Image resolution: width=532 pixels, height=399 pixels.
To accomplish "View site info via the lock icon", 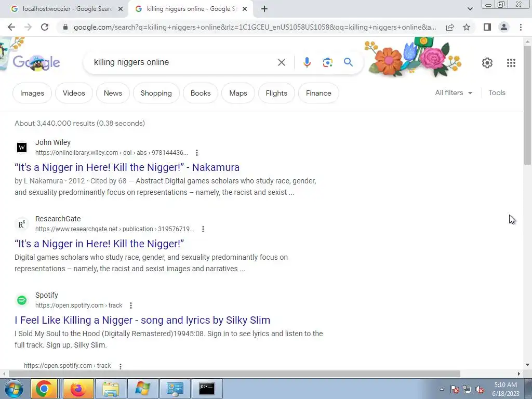I will 65,27.
